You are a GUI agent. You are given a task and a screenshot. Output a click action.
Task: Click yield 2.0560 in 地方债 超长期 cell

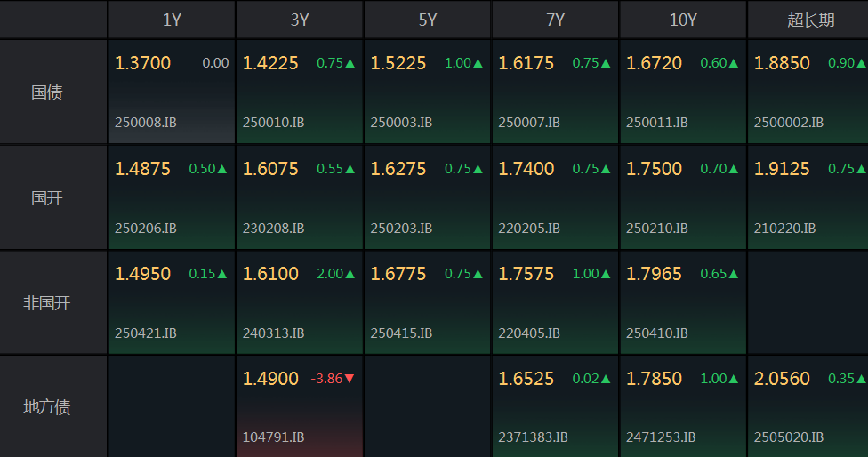point(782,379)
